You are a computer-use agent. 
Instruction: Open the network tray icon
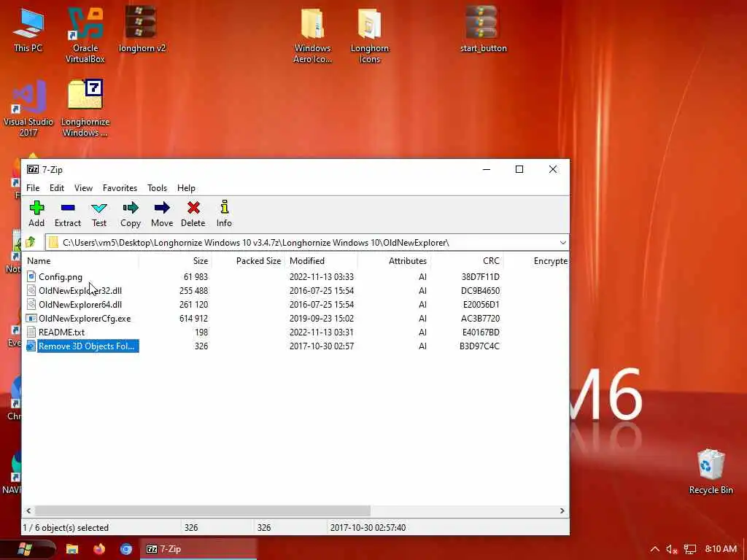[690, 549]
